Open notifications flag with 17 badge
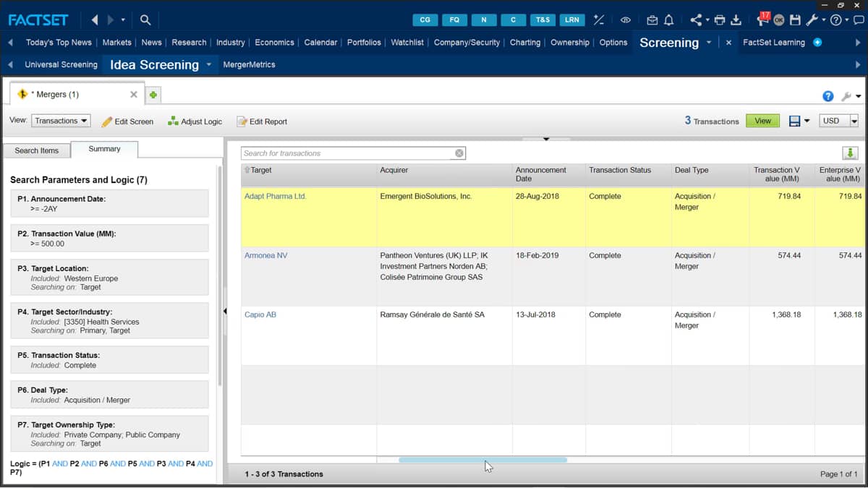 763,18
